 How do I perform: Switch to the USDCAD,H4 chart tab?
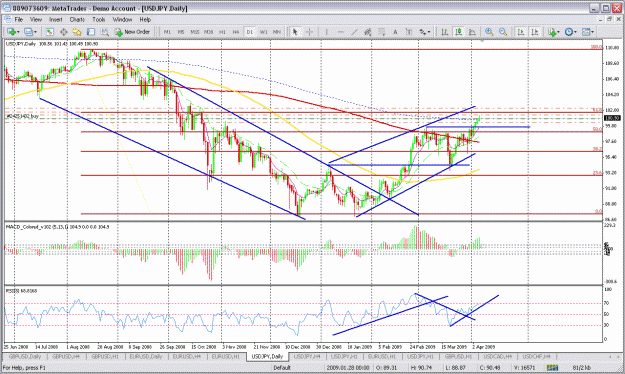[497, 356]
